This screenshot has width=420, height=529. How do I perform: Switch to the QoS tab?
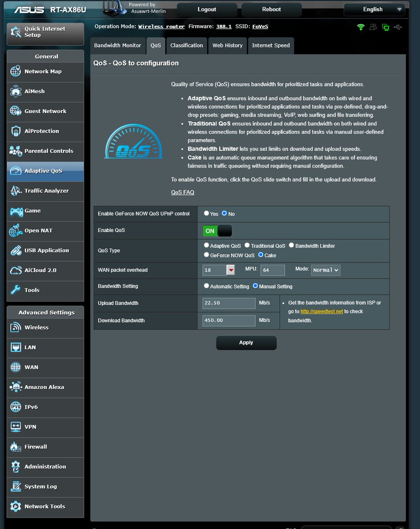[x=156, y=45]
